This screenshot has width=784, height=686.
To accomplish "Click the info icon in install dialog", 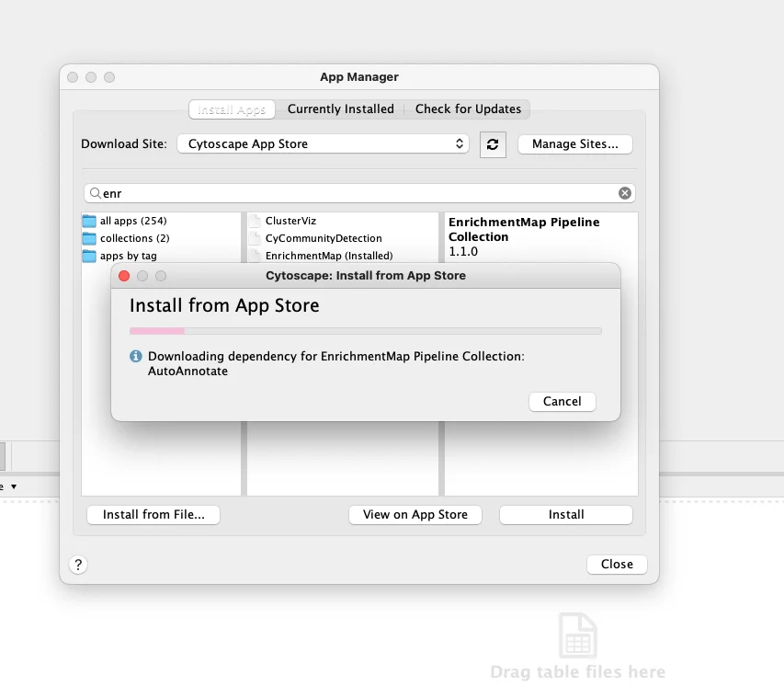I will [135, 356].
